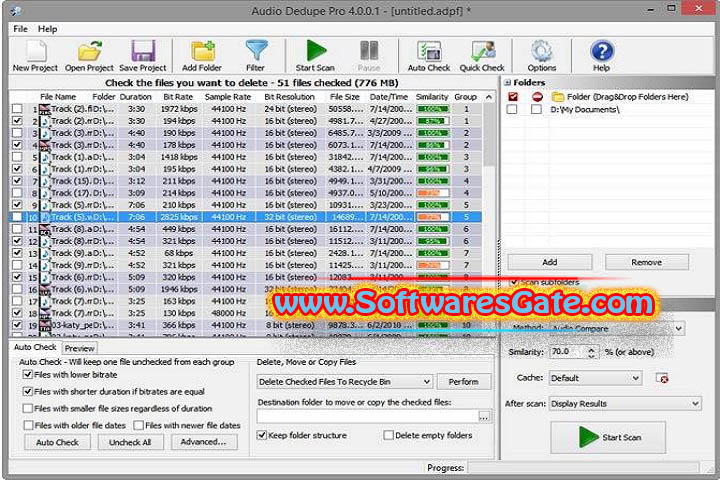
Task: Adjust the Similarity spinner arrows
Action: point(591,352)
